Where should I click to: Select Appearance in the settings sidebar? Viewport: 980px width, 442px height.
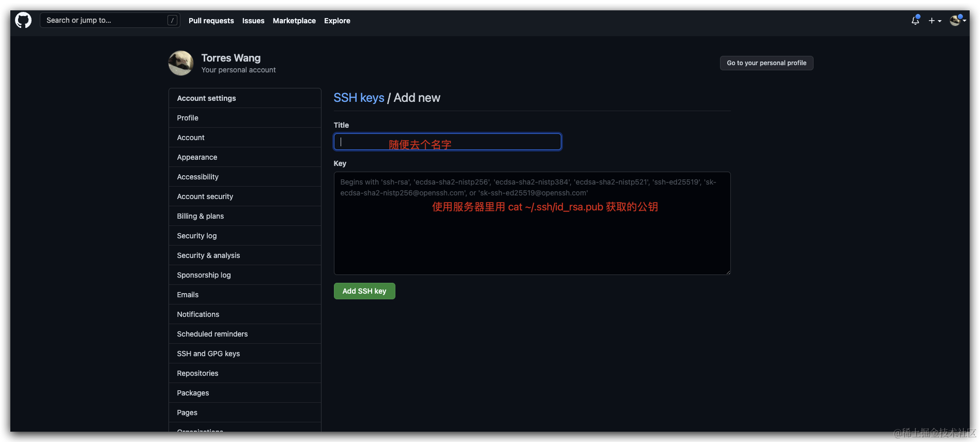coord(245,157)
